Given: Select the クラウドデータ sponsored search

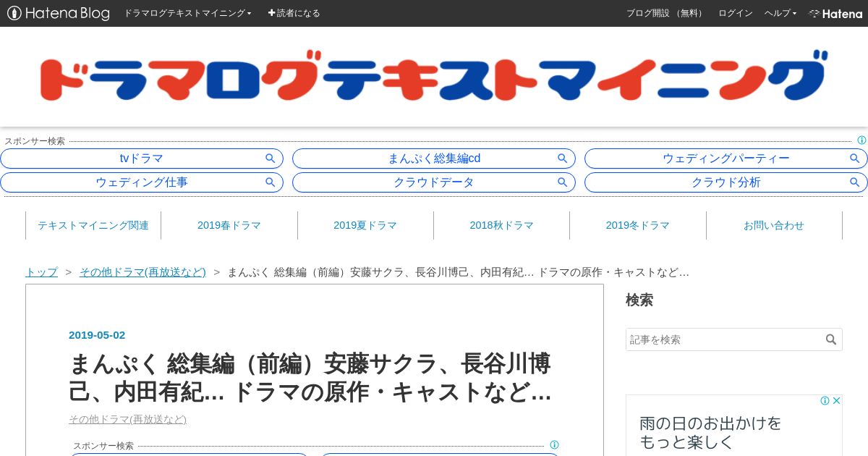Looking at the screenshot, I should 434,182.
